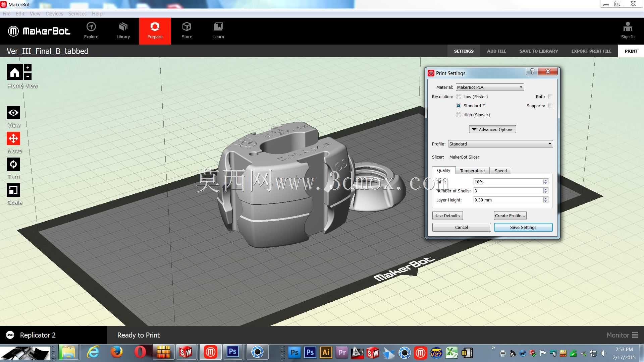
Task: Increase Number of Shells with up arrow
Action: pos(546,189)
